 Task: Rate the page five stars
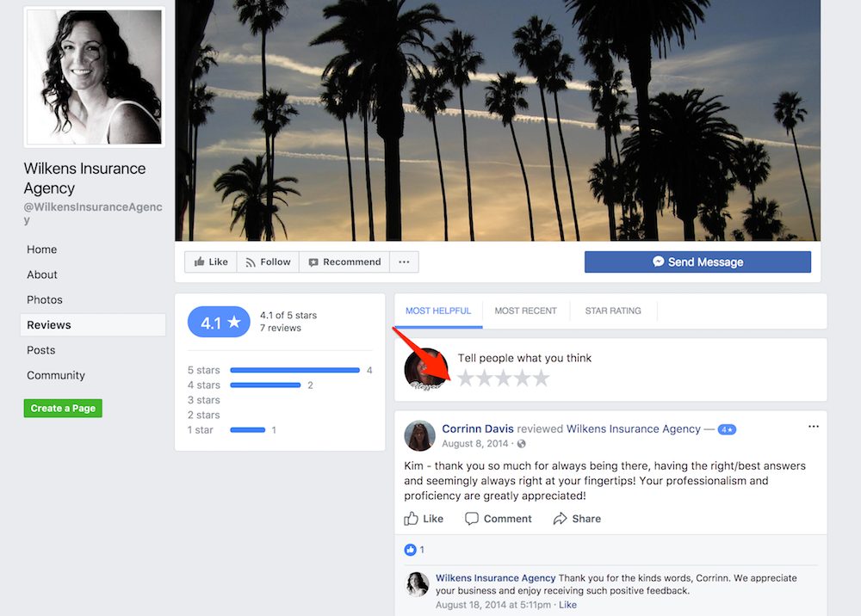542,378
